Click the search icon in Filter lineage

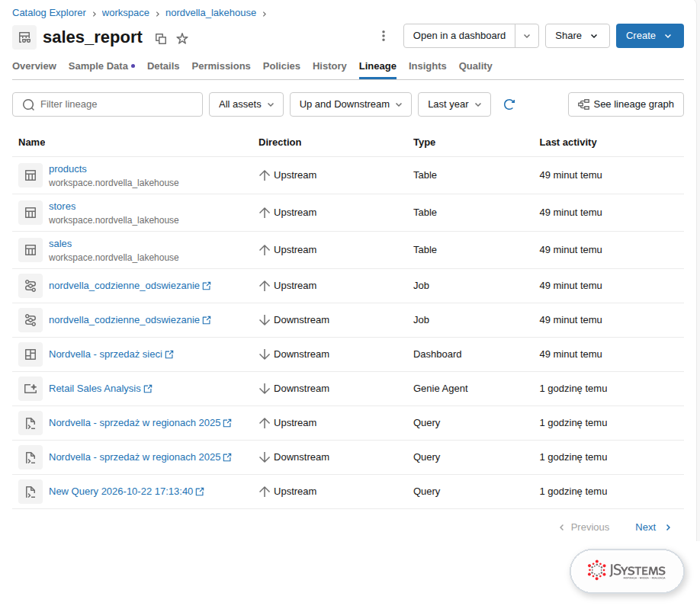point(28,104)
